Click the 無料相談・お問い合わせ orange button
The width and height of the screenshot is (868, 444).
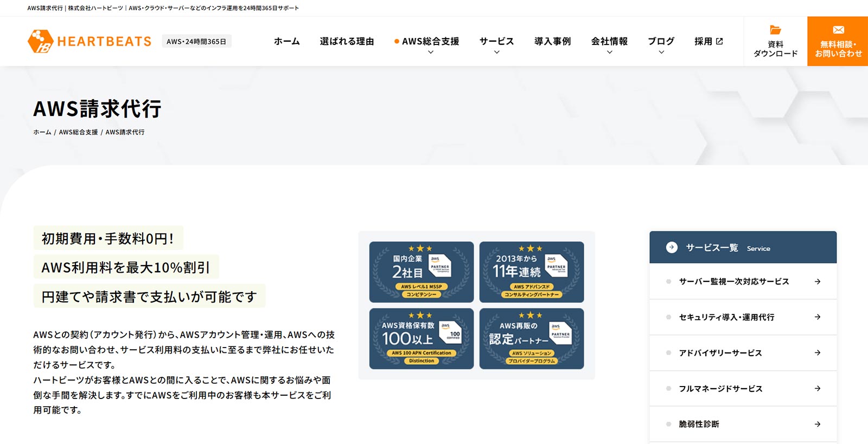pos(838,41)
